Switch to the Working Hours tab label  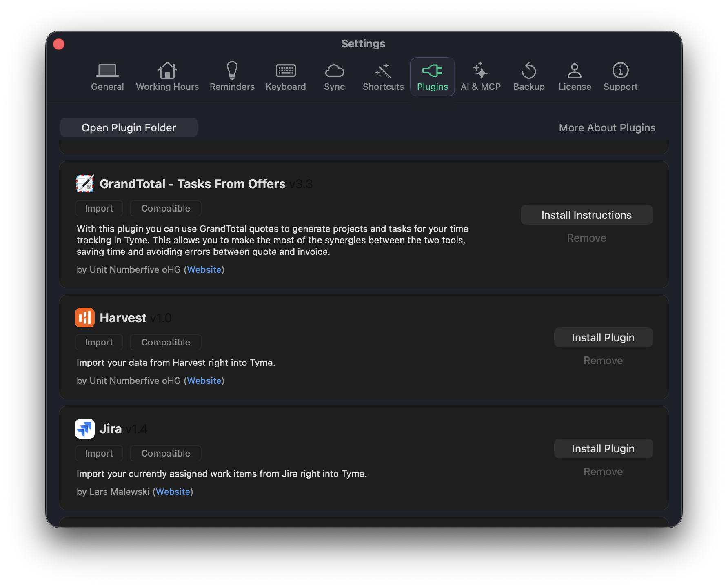(x=167, y=87)
